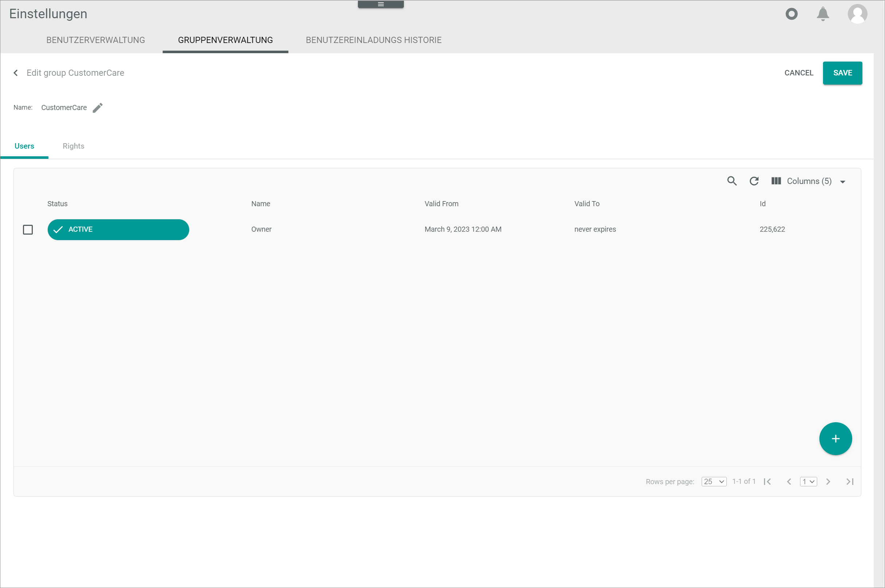The height and width of the screenshot is (588, 885).
Task: Go to the next page arrow
Action: click(829, 482)
